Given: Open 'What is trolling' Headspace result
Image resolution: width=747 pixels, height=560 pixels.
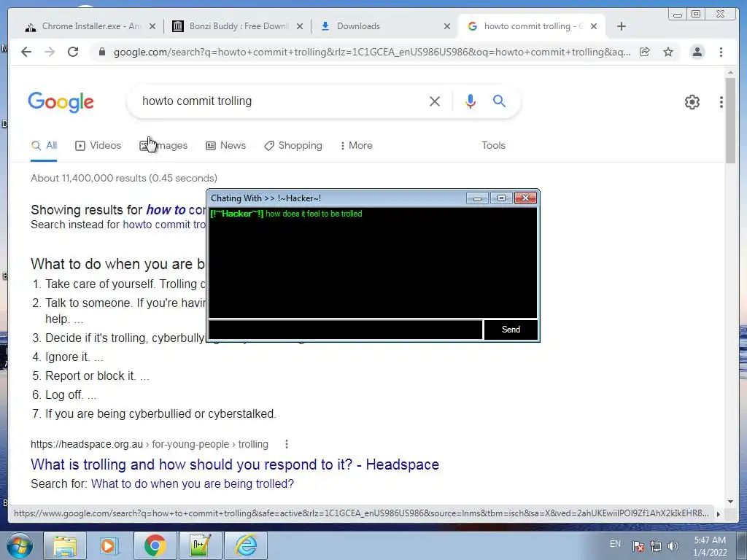Looking at the screenshot, I should (235, 464).
